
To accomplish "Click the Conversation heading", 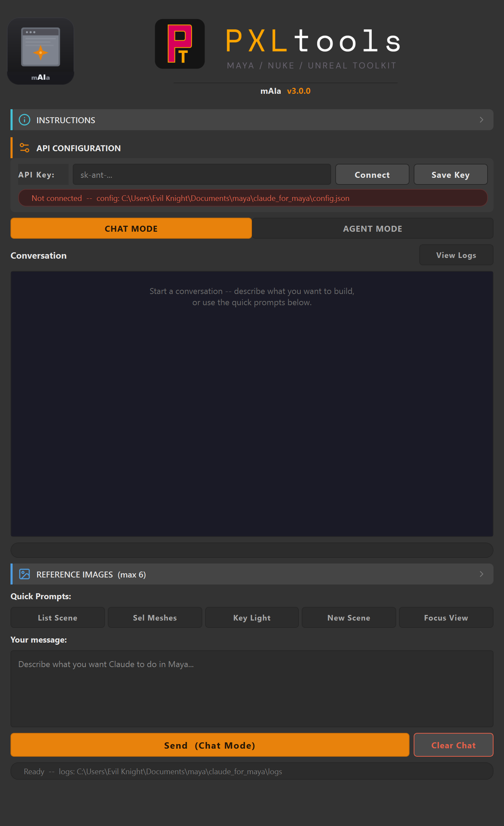I will click(38, 255).
